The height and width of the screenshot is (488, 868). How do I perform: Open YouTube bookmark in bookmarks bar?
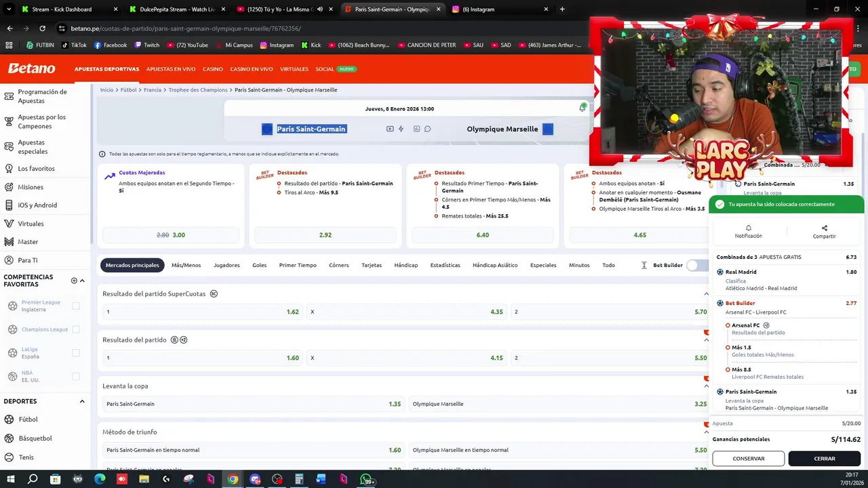(x=188, y=45)
